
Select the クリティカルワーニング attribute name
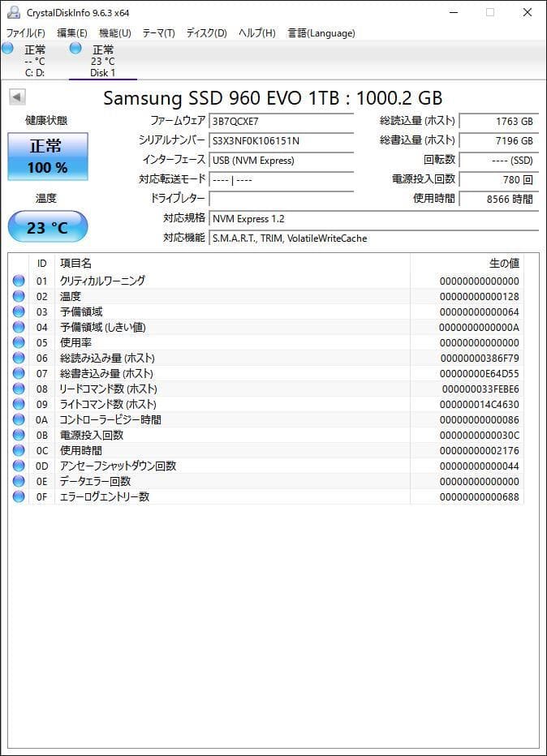[x=102, y=281]
